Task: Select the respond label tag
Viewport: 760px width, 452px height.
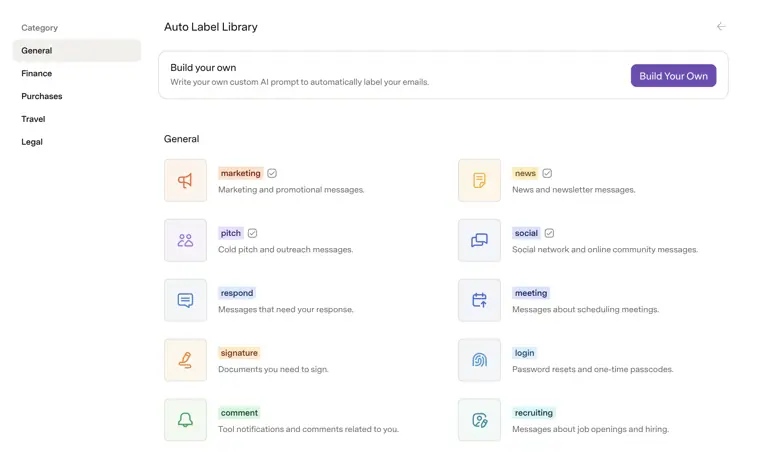Action: (237, 293)
